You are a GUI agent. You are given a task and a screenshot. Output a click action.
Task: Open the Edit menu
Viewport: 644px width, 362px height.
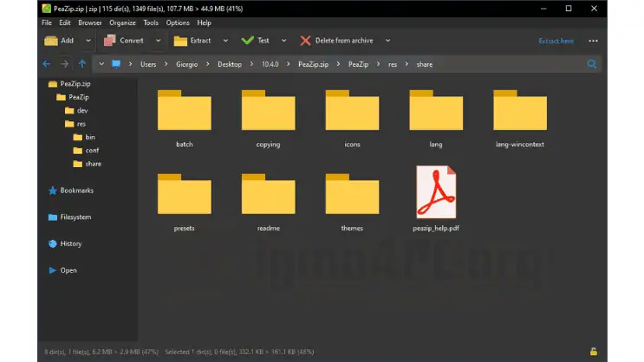(65, 23)
